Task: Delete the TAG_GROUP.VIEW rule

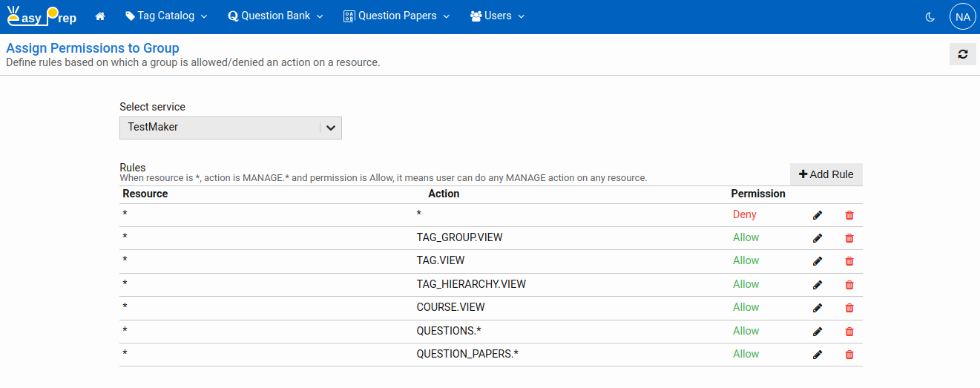Action: click(849, 238)
